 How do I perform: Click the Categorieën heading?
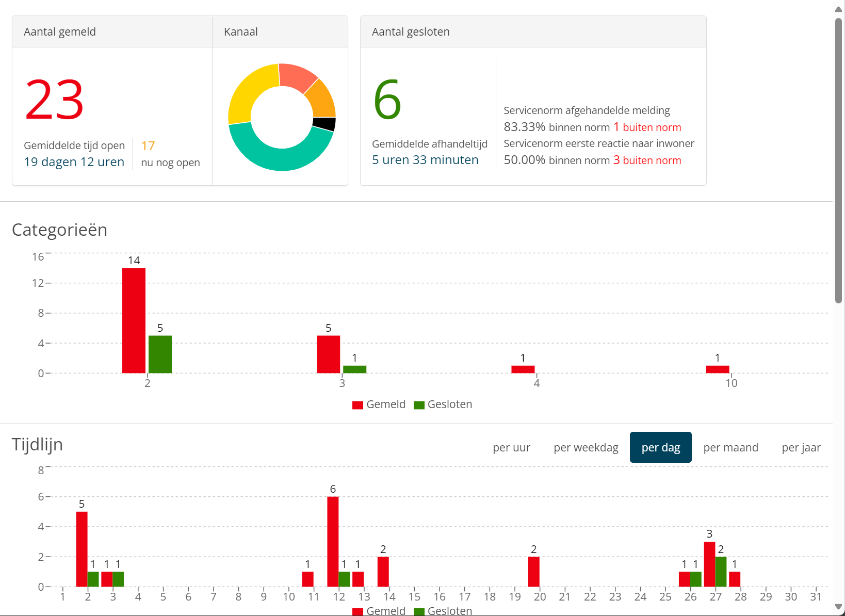tap(59, 230)
